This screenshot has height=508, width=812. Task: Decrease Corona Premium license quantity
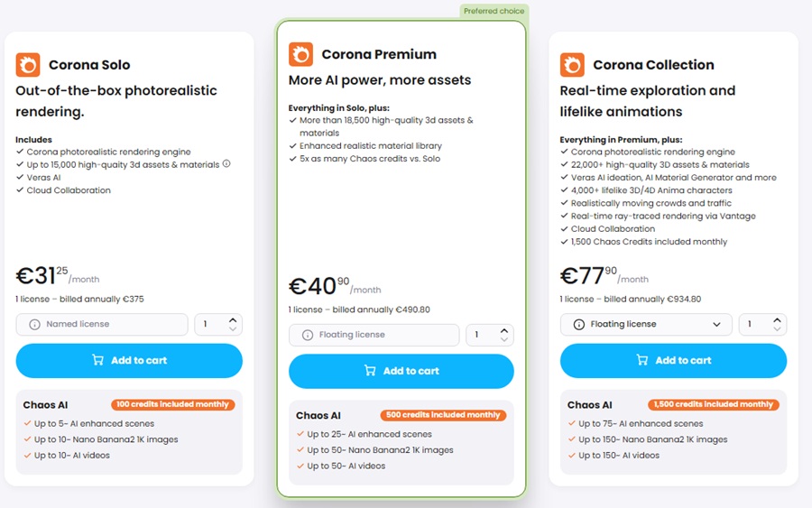[504, 339]
